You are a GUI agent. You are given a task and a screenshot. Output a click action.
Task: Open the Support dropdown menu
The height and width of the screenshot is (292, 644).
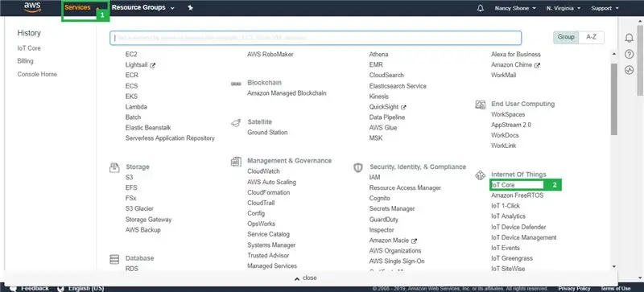[x=605, y=8]
